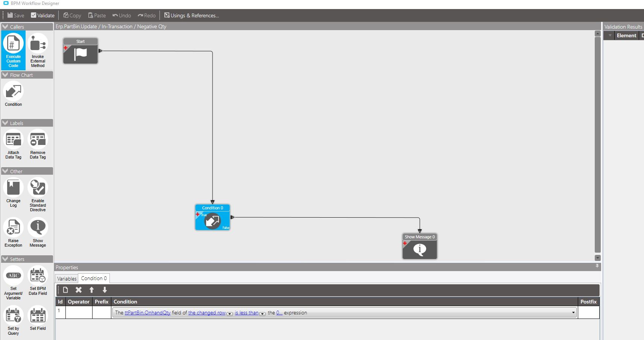The height and width of the screenshot is (340, 644).
Task: Select the Set BPM Data Field tool
Action: click(38, 281)
